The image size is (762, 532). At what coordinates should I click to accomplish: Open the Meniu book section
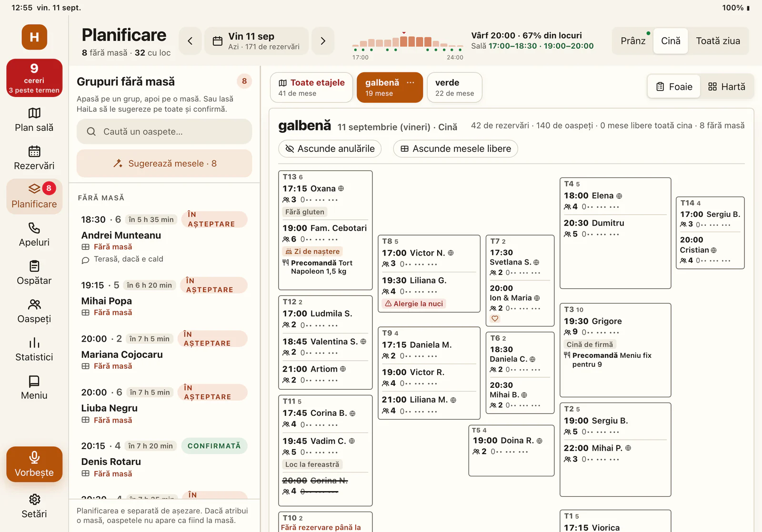pyautogui.click(x=34, y=388)
